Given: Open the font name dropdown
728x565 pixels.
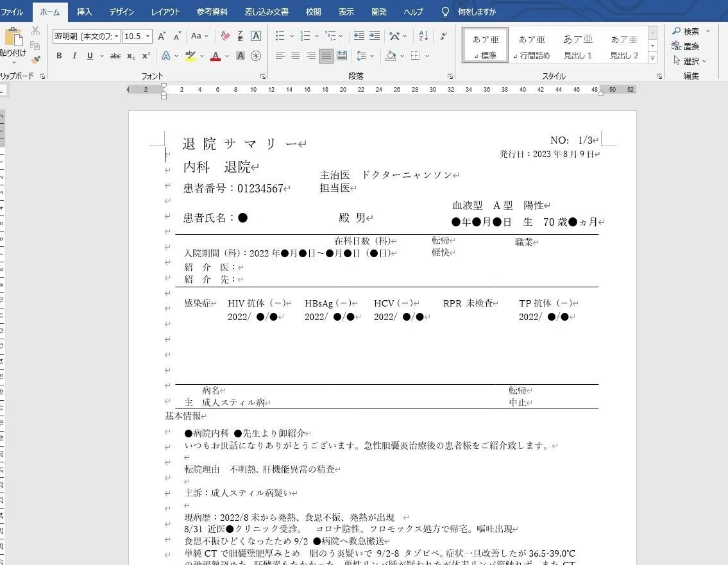Looking at the screenshot, I should tap(116, 36).
